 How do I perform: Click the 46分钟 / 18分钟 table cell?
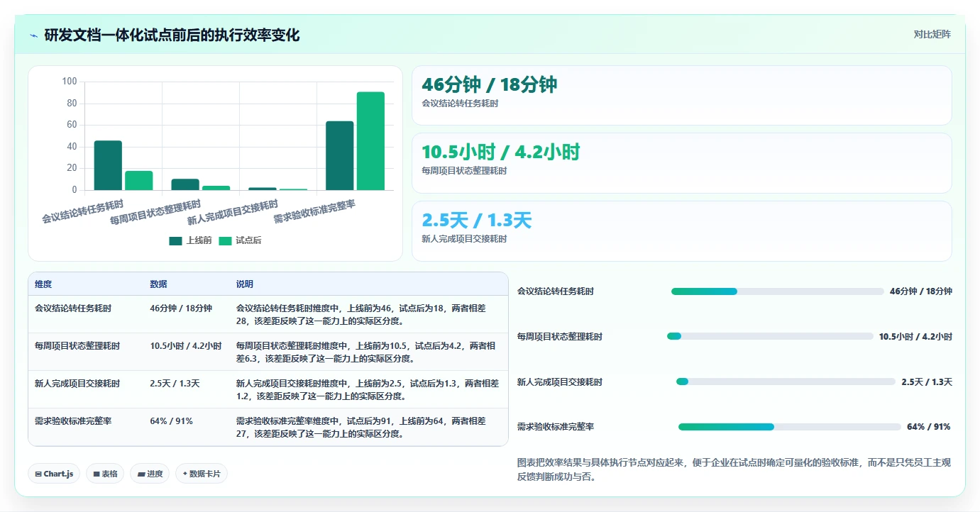click(181, 308)
